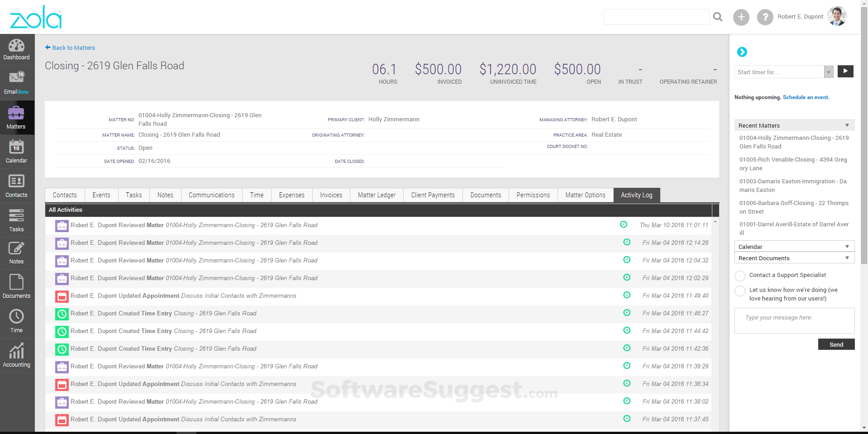868x434 pixels.
Task: Open the Tasks sidebar icon
Action: 17,220
